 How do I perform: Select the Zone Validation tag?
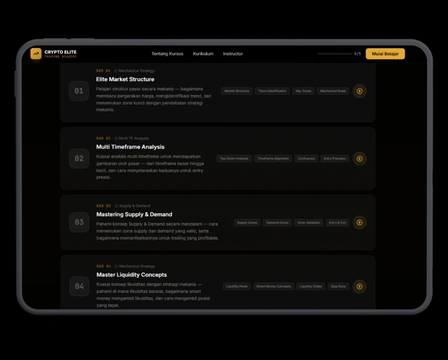coord(308,222)
